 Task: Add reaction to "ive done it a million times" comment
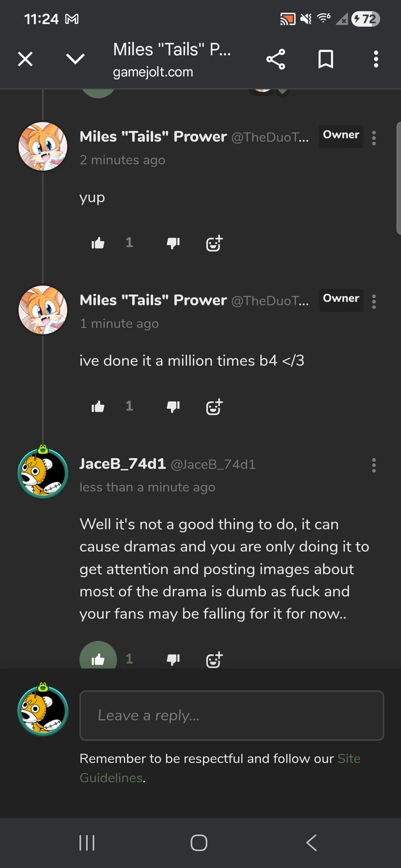pyautogui.click(x=214, y=407)
